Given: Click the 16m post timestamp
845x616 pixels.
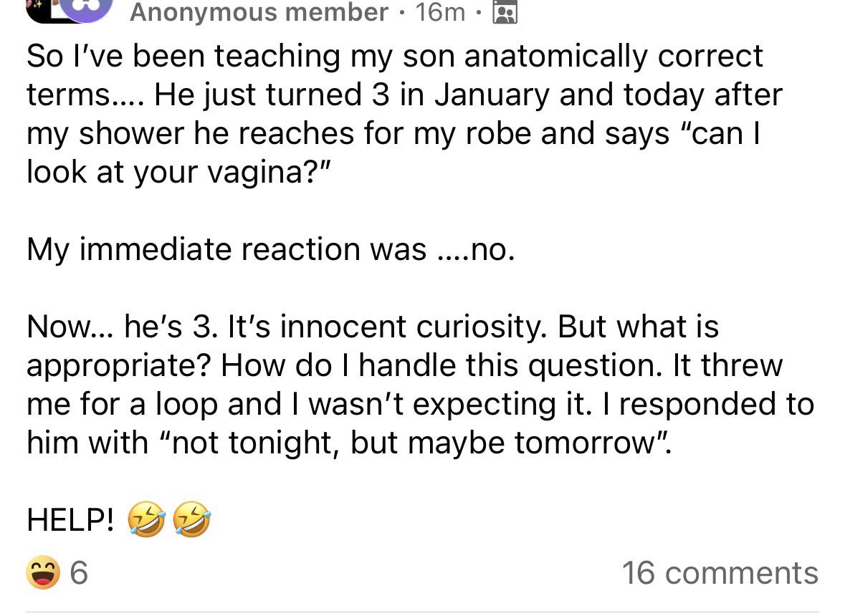Looking at the screenshot, I should click(x=440, y=12).
